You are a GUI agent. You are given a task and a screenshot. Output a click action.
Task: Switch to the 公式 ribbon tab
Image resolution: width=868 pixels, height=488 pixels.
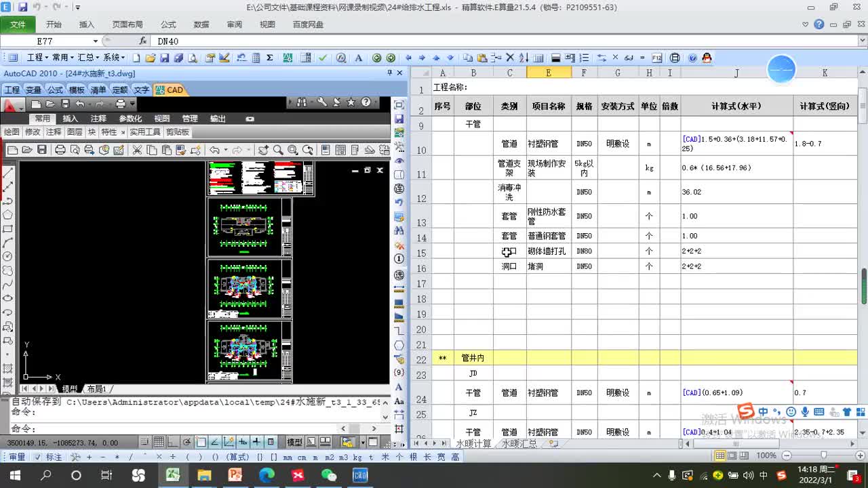click(x=168, y=24)
